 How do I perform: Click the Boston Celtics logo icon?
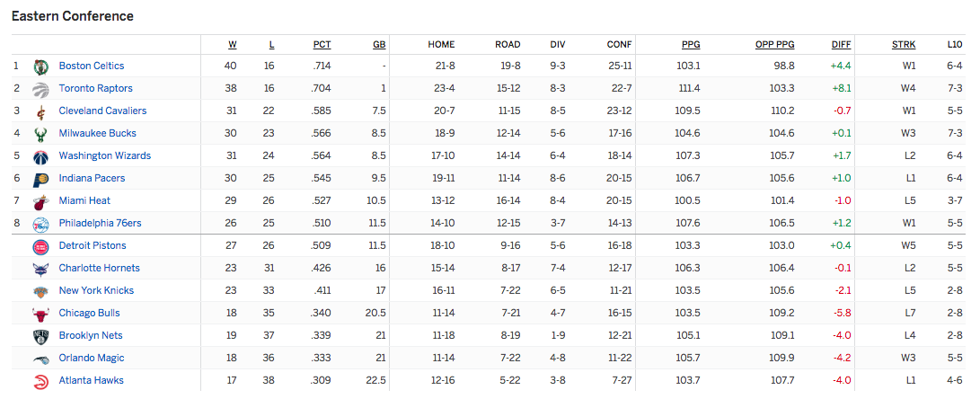click(40, 66)
